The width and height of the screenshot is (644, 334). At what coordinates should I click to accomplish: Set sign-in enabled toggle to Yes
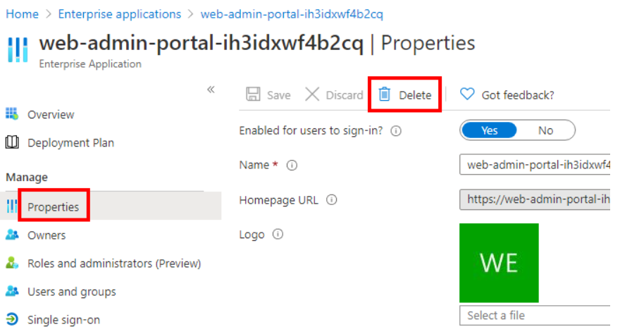click(489, 130)
